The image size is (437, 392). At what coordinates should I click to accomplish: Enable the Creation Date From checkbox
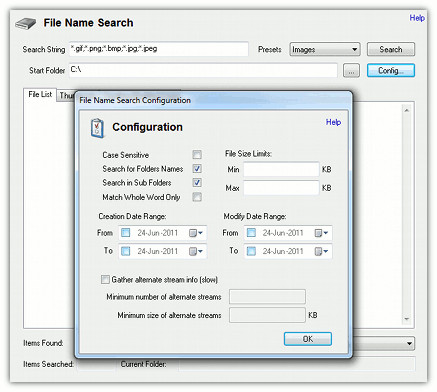coord(126,233)
